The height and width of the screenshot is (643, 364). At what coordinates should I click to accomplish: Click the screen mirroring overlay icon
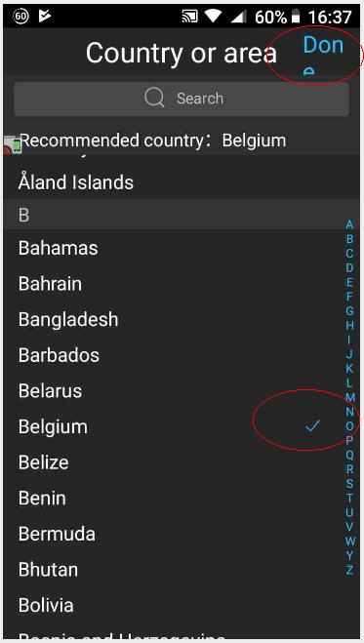[12, 144]
